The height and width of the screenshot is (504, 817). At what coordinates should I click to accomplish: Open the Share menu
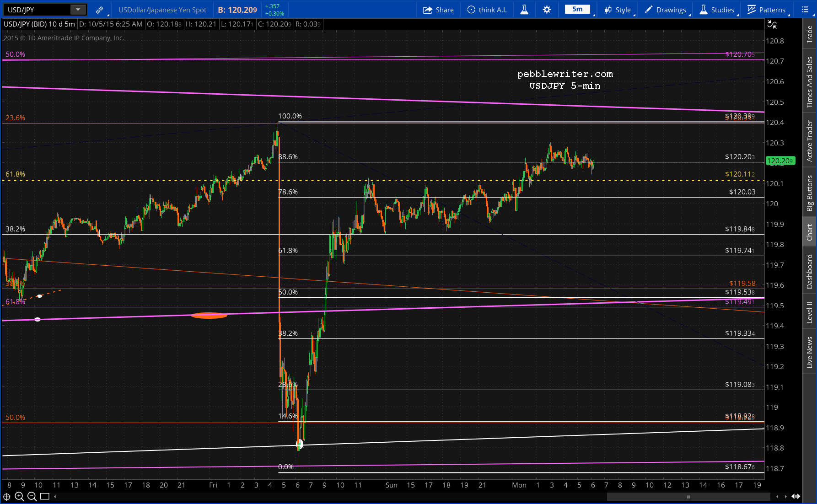pos(438,10)
